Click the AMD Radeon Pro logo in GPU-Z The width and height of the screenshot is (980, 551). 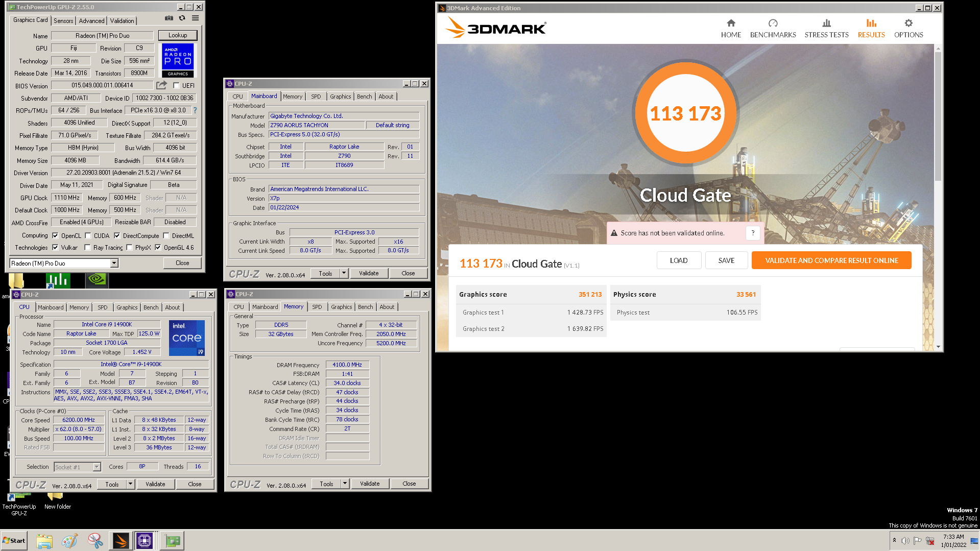[x=178, y=60]
